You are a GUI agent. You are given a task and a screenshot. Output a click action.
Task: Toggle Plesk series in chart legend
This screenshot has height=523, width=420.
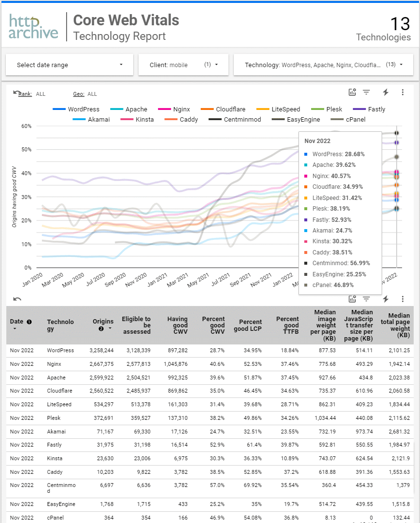(327, 109)
